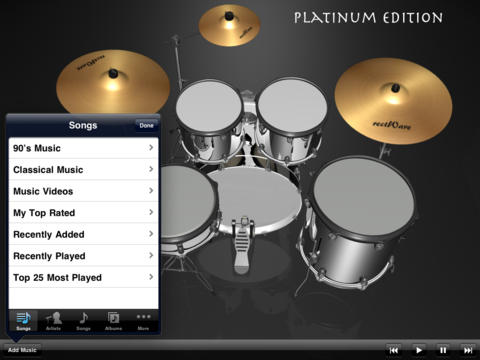Start playback with the play button
The image size is (480, 360).
click(x=418, y=350)
